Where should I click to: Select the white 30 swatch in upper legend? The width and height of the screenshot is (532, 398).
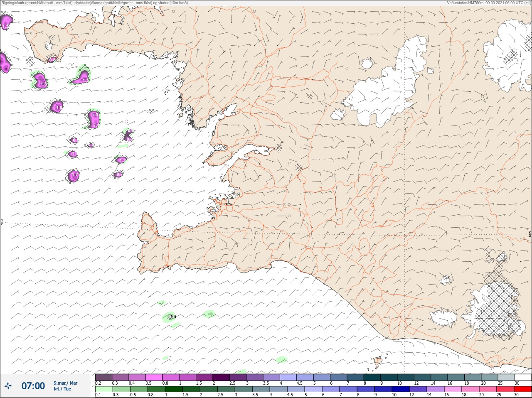523,377
